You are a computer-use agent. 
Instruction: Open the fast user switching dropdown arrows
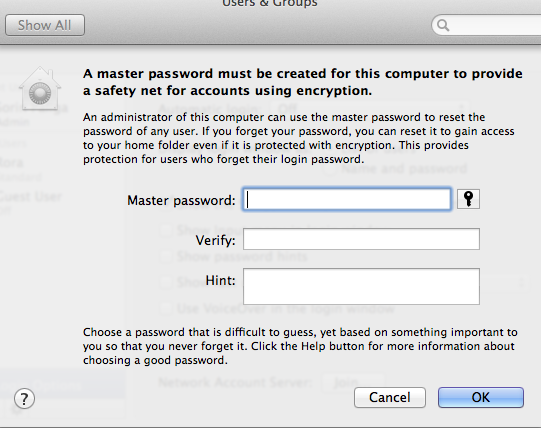pyautogui.click(x=522, y=282)
